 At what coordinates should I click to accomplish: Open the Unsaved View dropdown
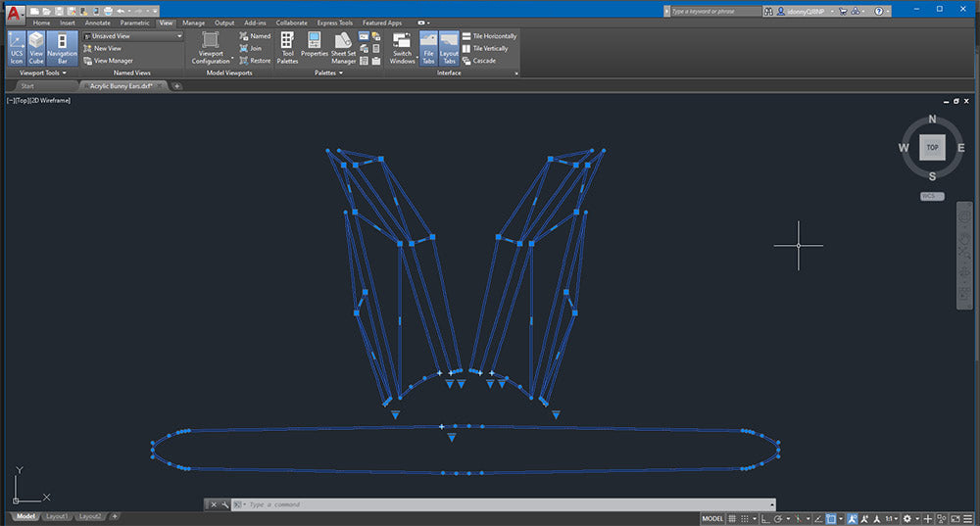coord(132,36)
